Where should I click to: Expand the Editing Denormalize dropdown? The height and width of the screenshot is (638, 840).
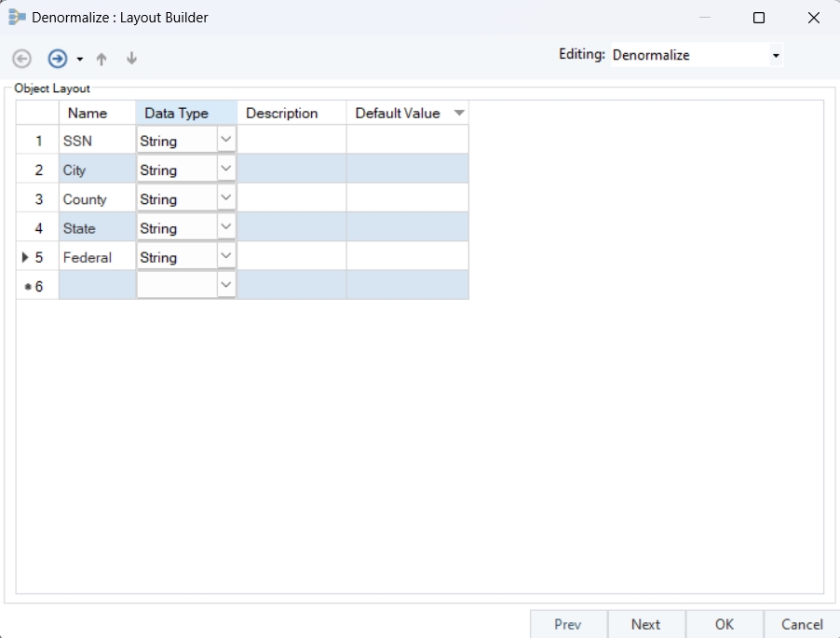click(775, 56)
